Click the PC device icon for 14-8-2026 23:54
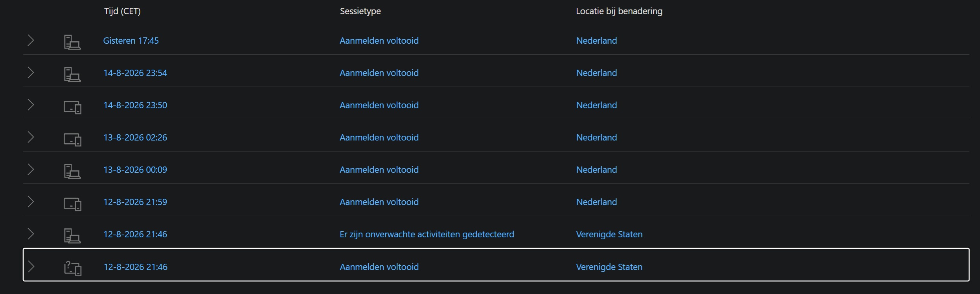 pos(72,74)
